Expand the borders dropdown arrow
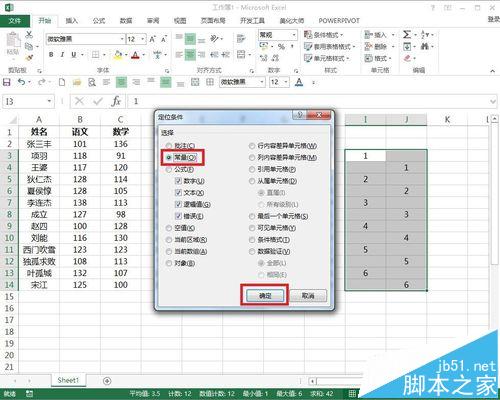 (x=104, y=55)
